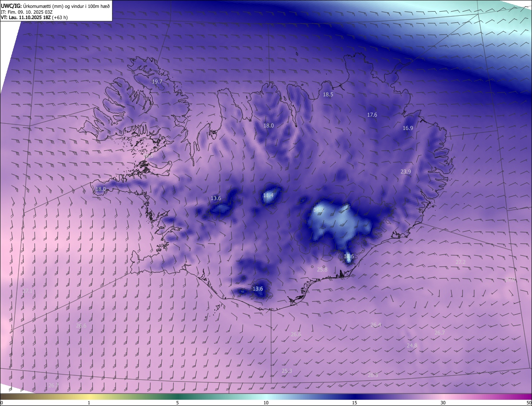532x406 pixels.
Task: Click the 18.0 value in north Iceland
Action: tap(268, 125)
